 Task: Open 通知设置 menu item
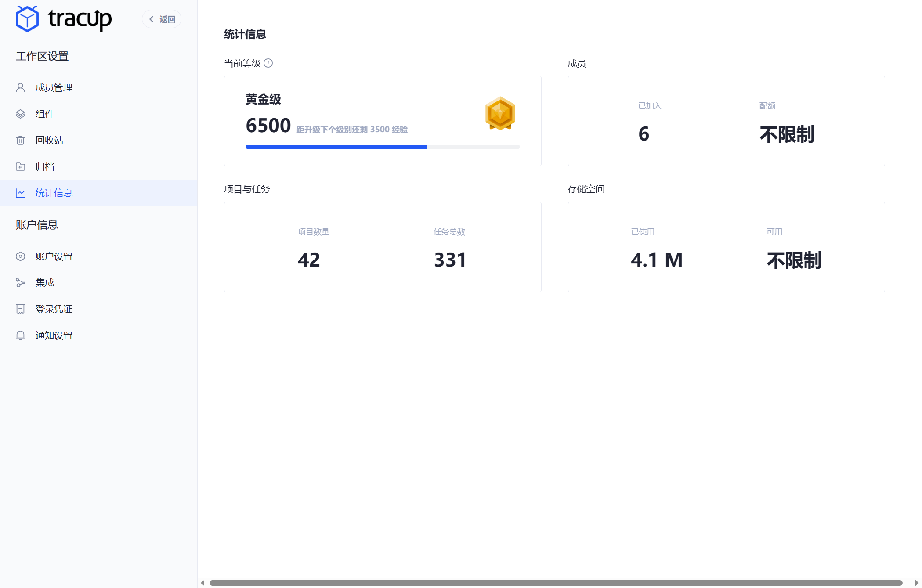54,335
